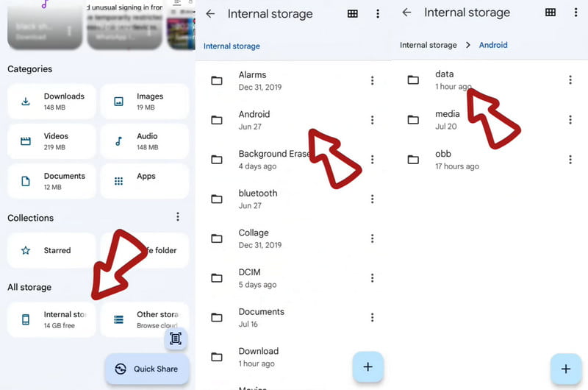Image resolution: width=588 pixels, height=390 pixels.
Task: Open more options for Collage folder
Action: [x=373, y=238]
